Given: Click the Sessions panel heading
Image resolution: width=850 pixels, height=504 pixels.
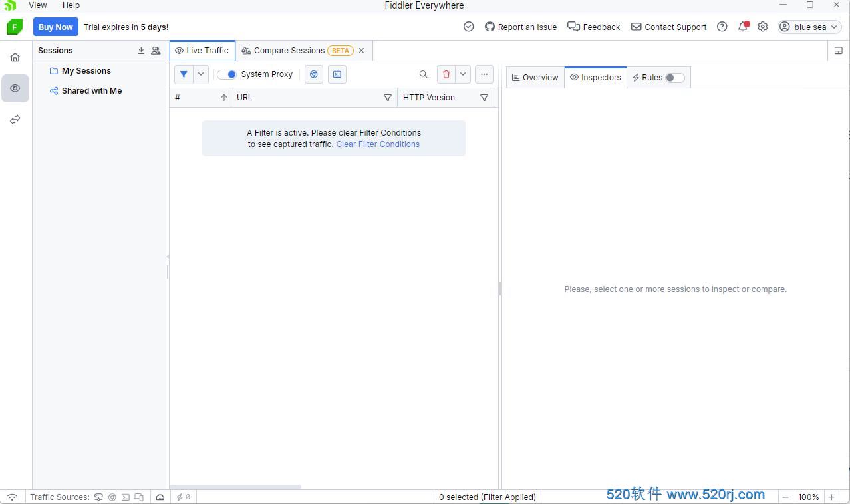Looking at the screenshot, I should (x=55, y=51).
